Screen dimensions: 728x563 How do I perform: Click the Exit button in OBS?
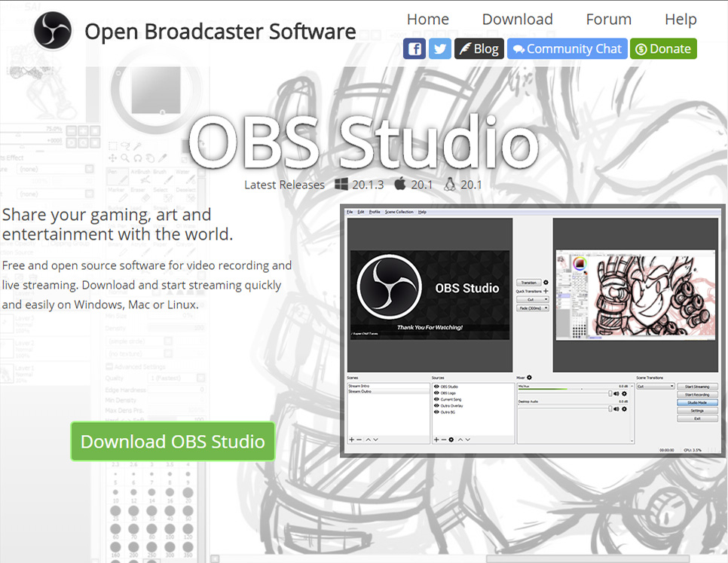697,418
